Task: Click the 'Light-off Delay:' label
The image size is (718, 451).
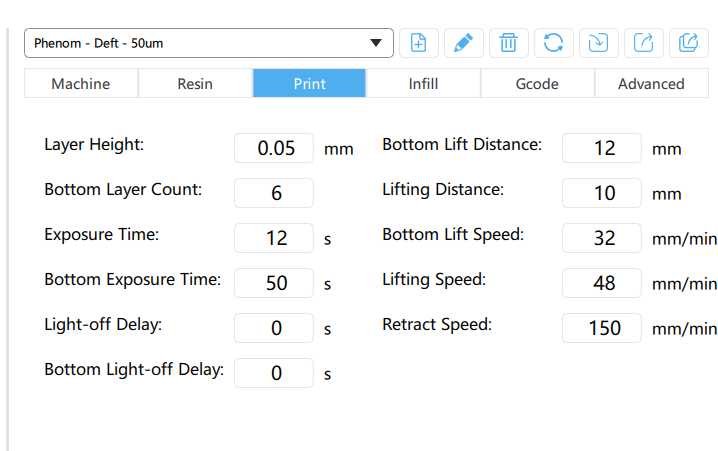Action: click(103, 324)
